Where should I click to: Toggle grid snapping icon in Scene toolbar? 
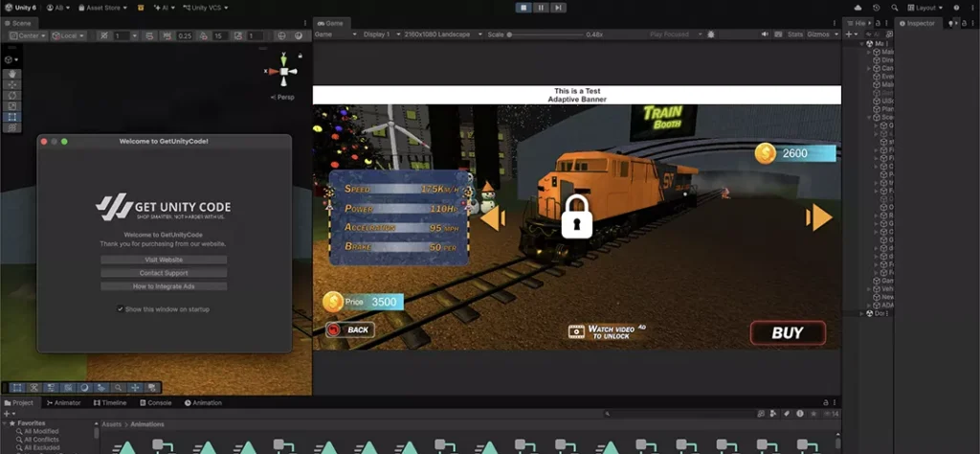point(103,35)
